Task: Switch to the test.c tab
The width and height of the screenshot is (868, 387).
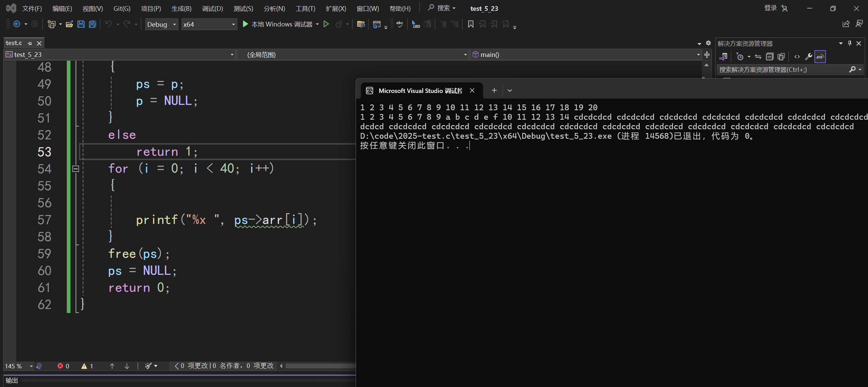Action: (x=14, y=43)
